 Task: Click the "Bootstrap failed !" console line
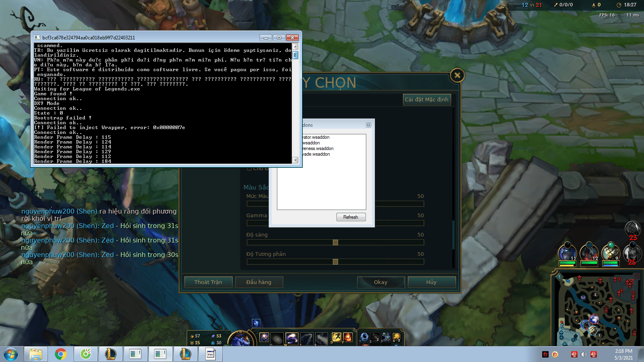click(63, 118)
